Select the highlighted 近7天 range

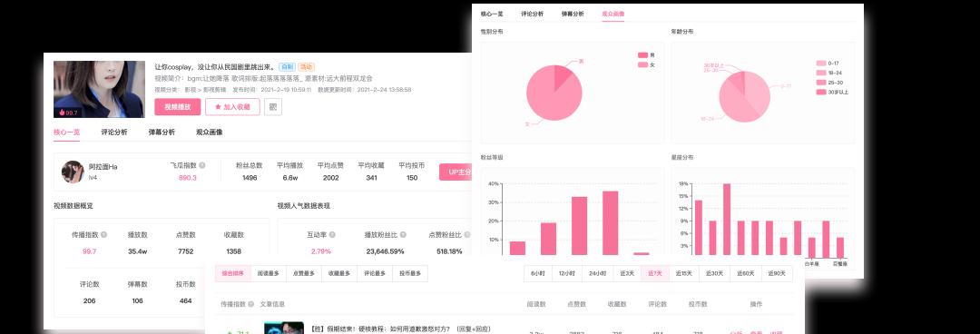[x=655, y=273]
